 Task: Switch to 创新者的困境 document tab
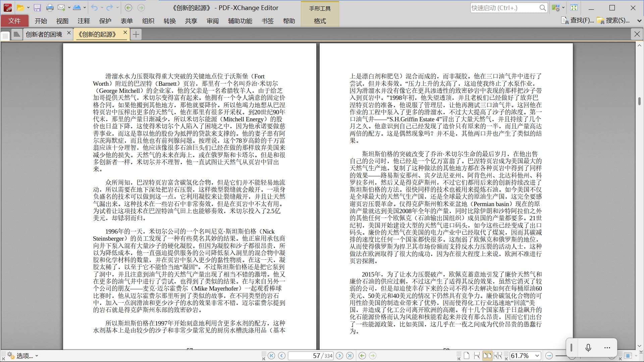point(44,34)
